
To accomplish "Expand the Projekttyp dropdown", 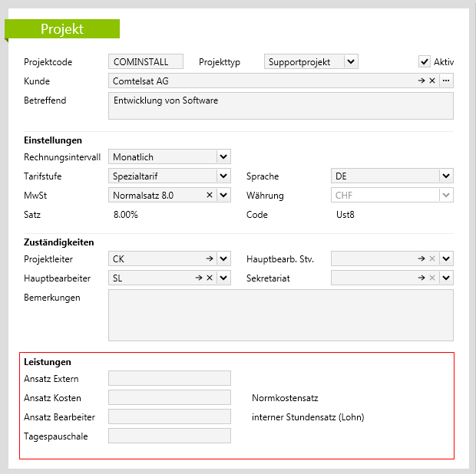I will click(351, 62).
